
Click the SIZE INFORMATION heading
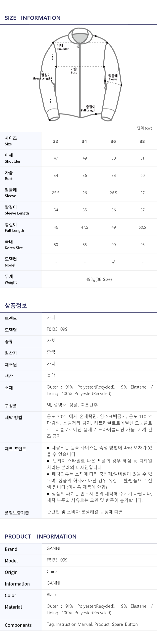[x=33, y=18]
